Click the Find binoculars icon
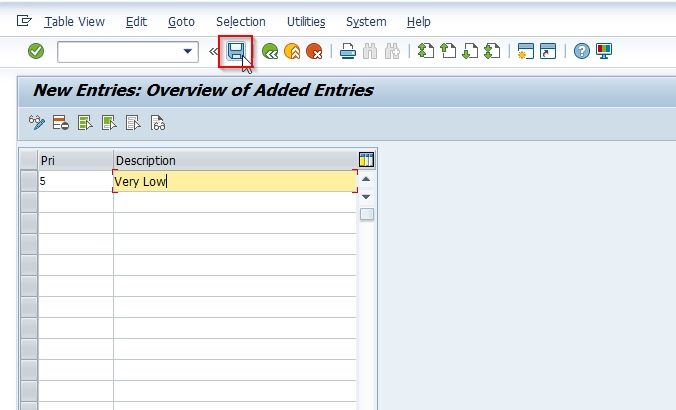The image size is (676, 410). pos(370,51)
